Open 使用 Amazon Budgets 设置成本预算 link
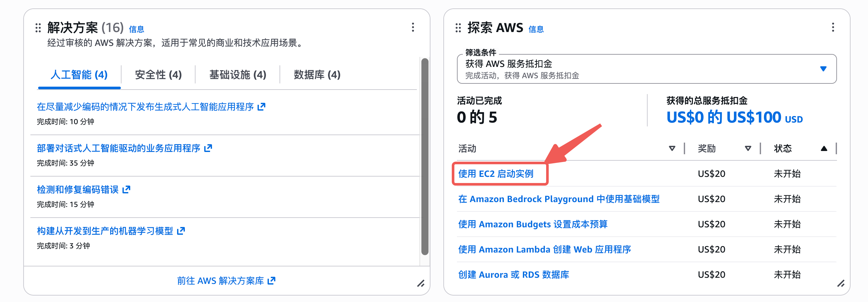The image size is (868, 302). (x=532, y=224)
